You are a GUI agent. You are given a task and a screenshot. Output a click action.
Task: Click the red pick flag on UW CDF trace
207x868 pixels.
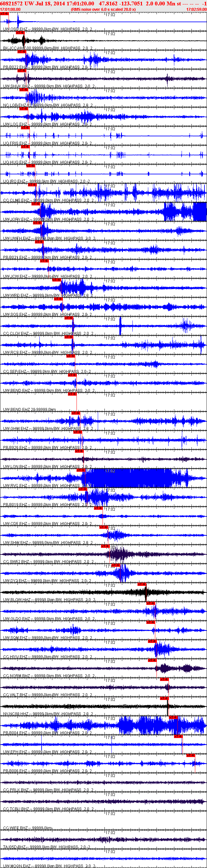tap(98, 508)
